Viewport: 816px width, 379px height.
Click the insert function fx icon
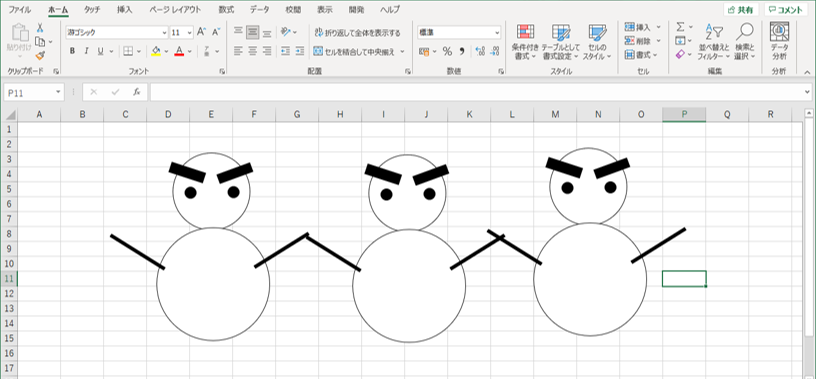tap(136, 92)
